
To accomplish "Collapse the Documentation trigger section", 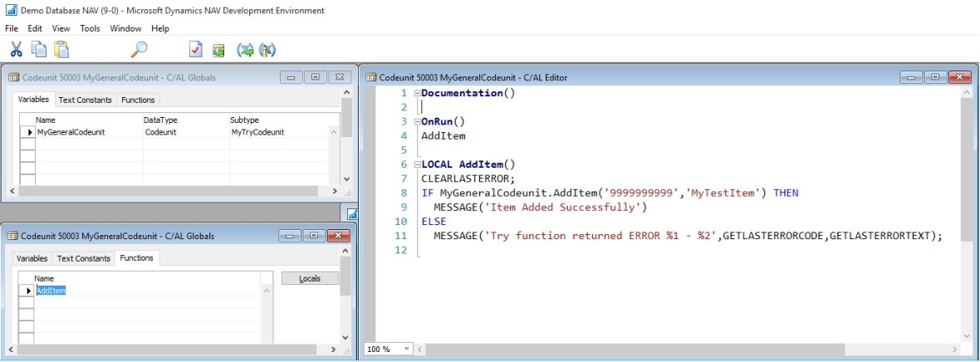I will 417,93.
